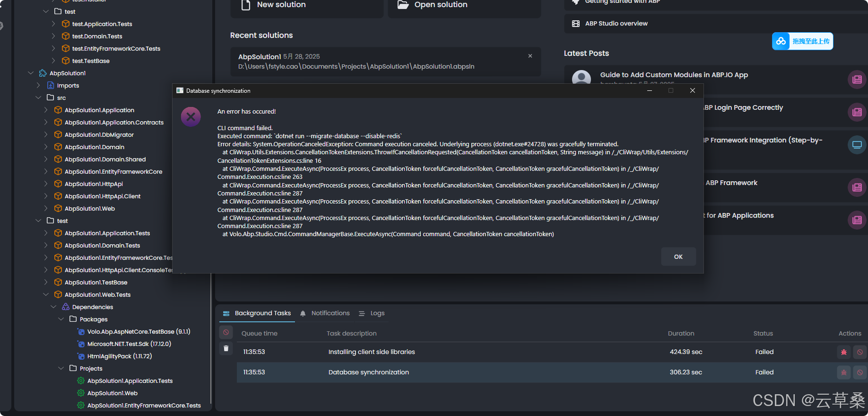Select AbpSolution1.EntityFrameworkCore package icon

point(58,171)
